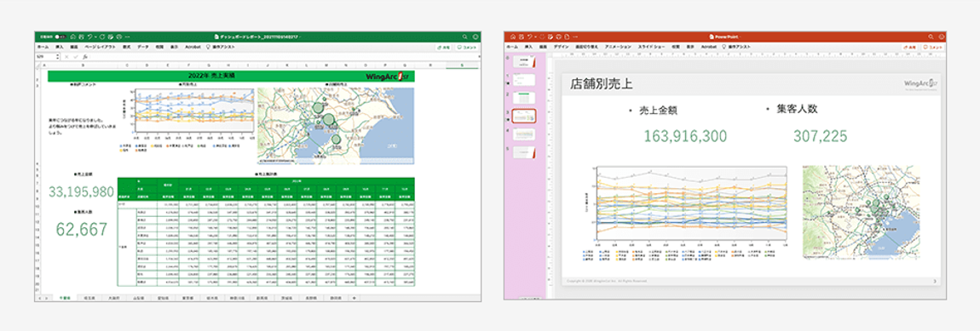Click the fx insert function icon
The width and height of the screenshot is (980, 331).
85,57
